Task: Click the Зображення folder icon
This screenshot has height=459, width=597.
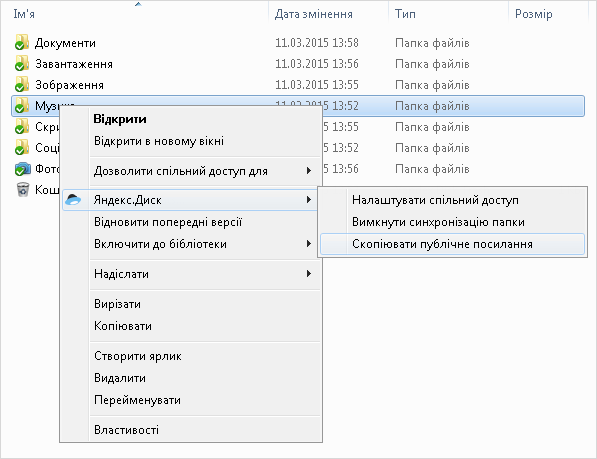Action: click(x=22, y=84)
